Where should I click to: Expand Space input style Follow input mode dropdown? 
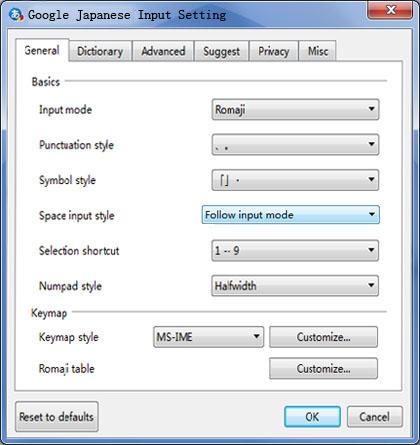[x=290, y=215]
